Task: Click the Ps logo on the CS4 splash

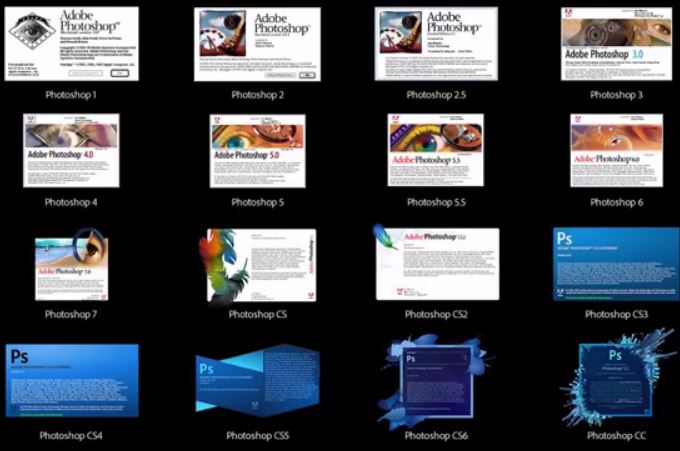Action: [x=20, y=356]
